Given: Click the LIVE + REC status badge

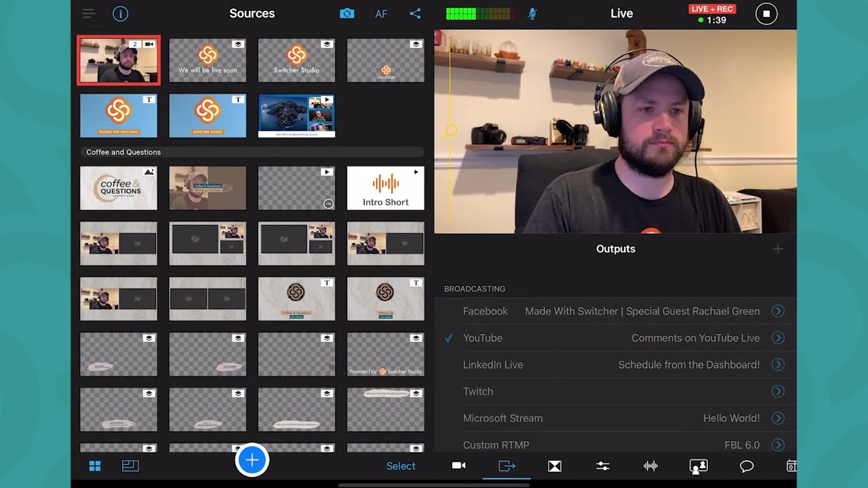Looking at the screenshot, I should [713, 9].
